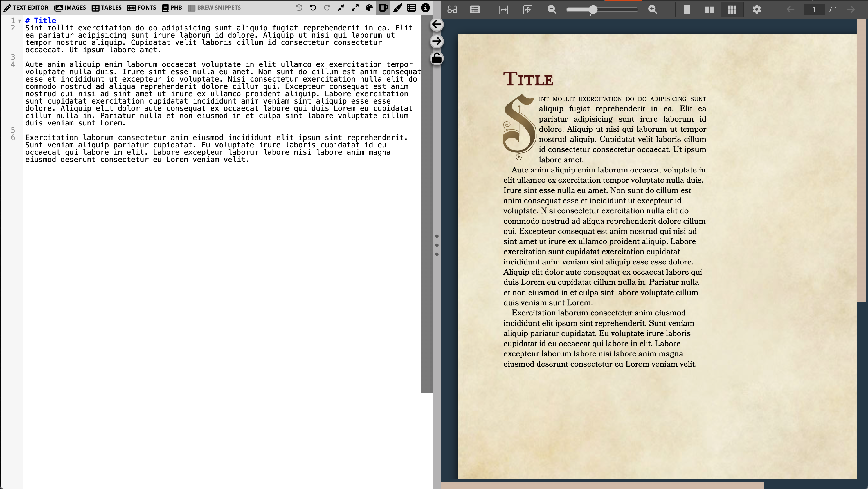Open the PHB snippets menu
The width and height of the screenshot is (868, 489).
[172, 7]
